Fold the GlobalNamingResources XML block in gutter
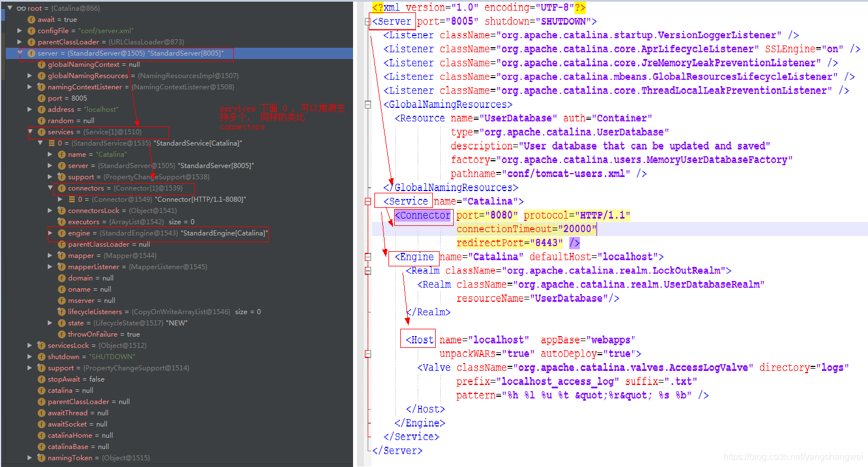 coord(368,105)
